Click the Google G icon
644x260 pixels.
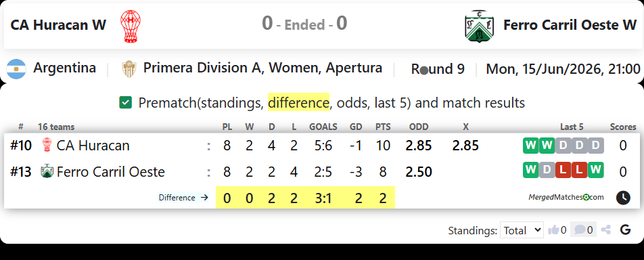(625, 230)
